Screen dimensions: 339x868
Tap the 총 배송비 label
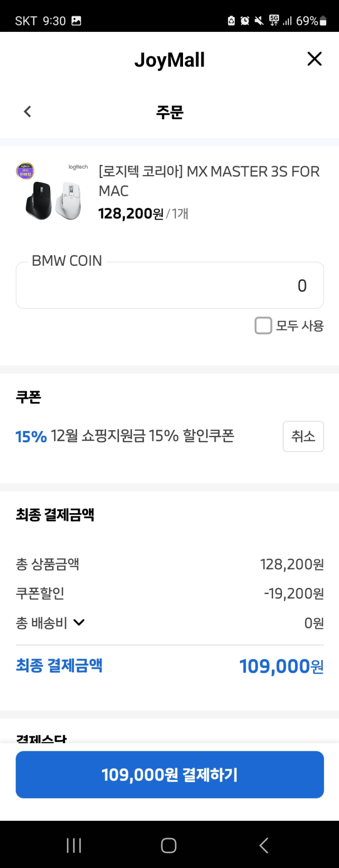42,623
